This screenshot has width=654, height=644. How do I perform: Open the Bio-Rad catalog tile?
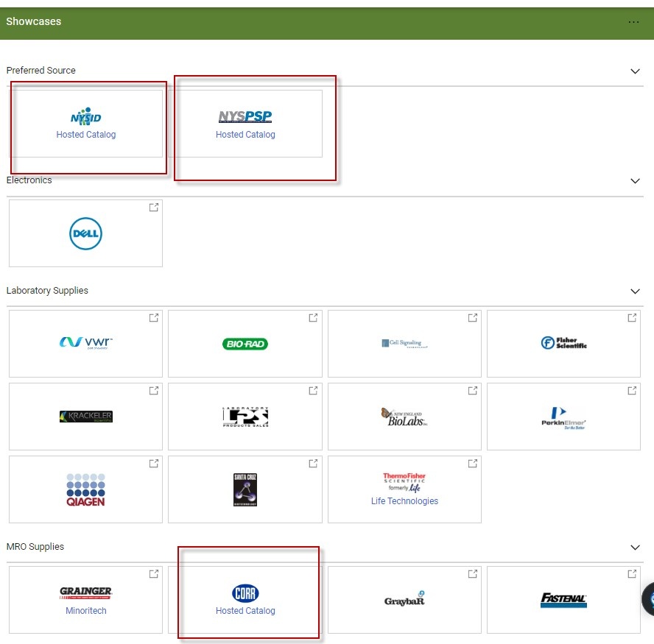[245, 344]
